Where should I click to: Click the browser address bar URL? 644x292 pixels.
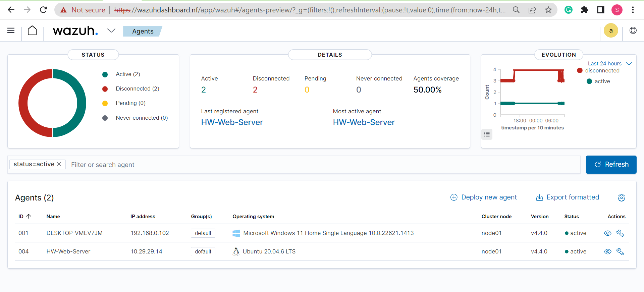[309, 10]
